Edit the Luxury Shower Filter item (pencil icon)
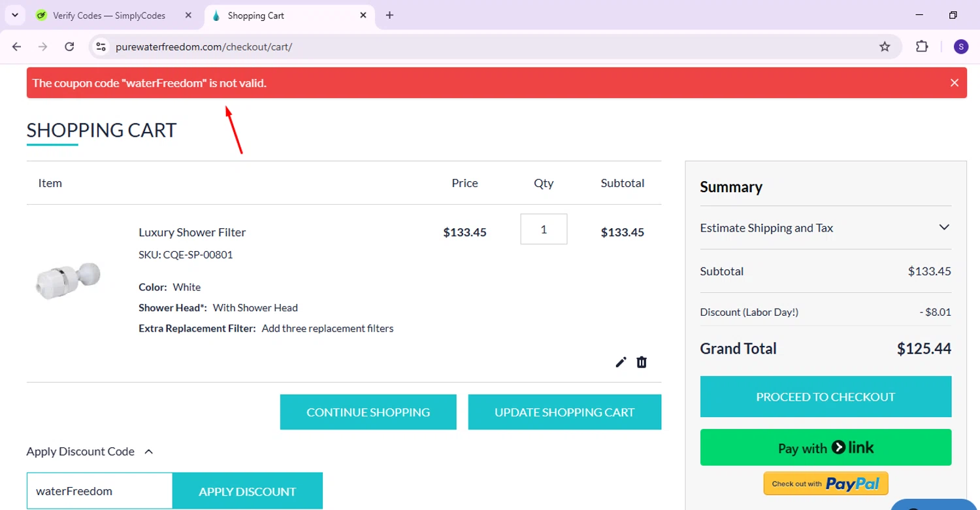 [x=621, y=362]
